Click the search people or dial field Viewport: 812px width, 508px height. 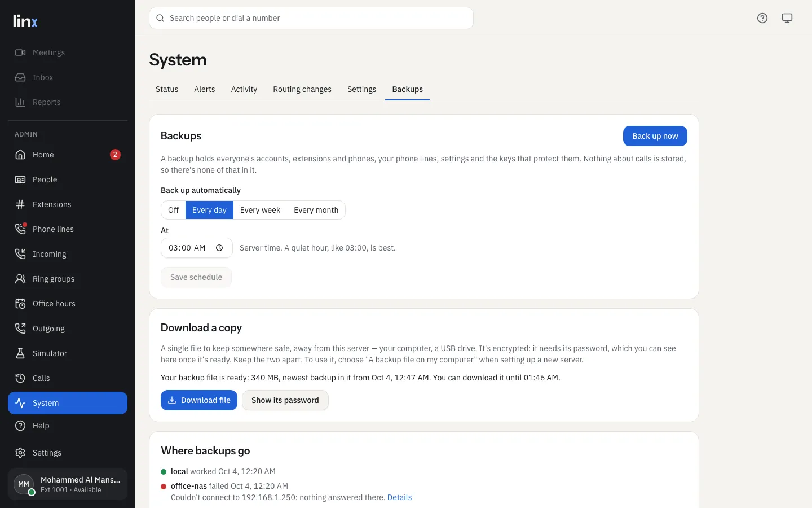(311, 18)
